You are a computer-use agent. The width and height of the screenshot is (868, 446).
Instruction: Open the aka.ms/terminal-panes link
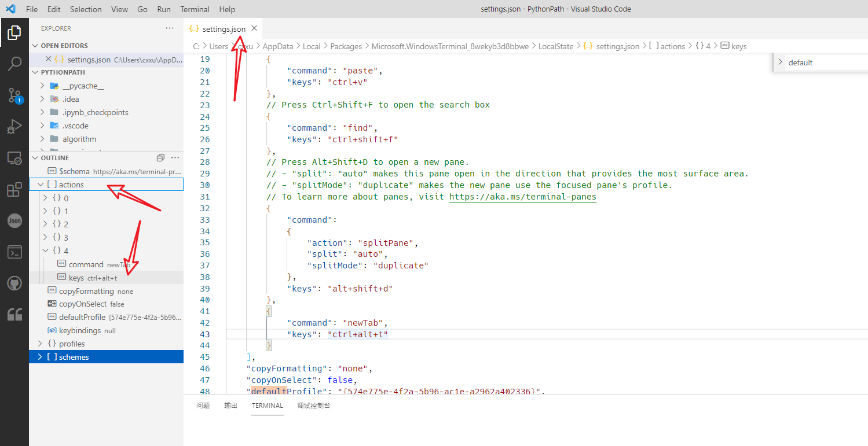[523, 197]
